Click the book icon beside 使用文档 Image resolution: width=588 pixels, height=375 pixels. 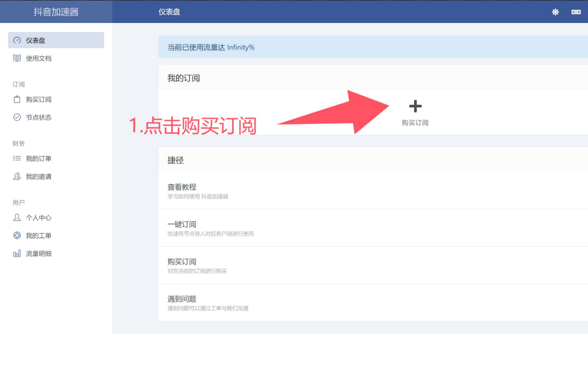click(x=17, y=58)
